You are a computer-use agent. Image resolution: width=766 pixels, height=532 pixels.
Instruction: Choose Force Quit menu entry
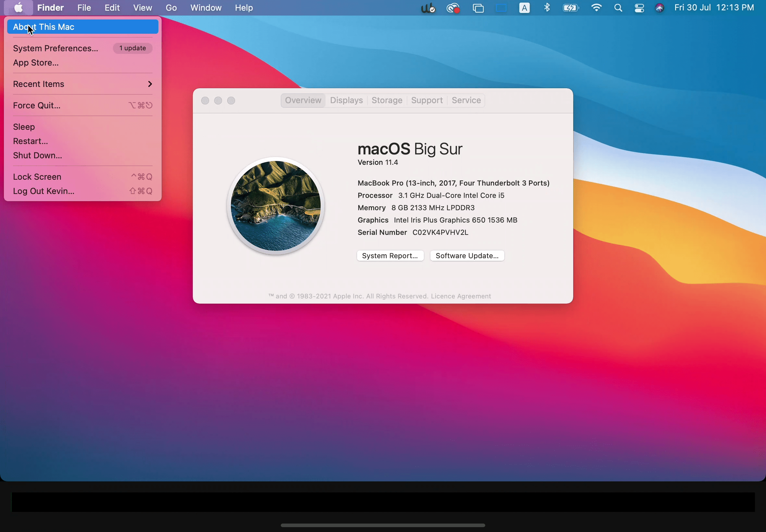83,105
